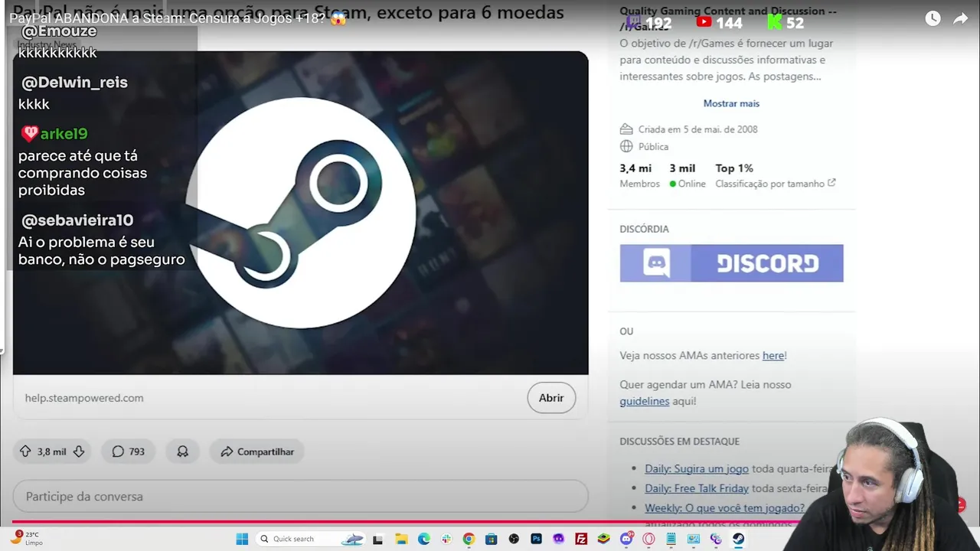
Task: Open BlueStacks from the taskbar
Action: pyautogui.click(x=604, y=539)
